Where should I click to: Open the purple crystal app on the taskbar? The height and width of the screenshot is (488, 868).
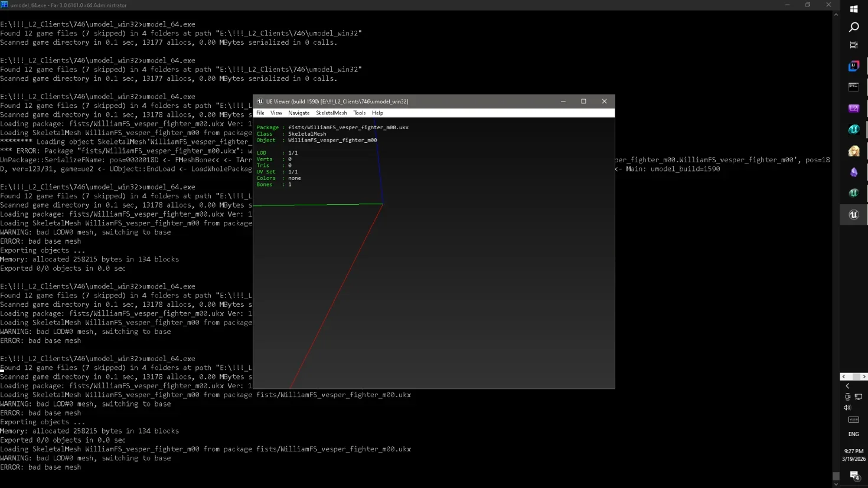click(x=854, y=172)
